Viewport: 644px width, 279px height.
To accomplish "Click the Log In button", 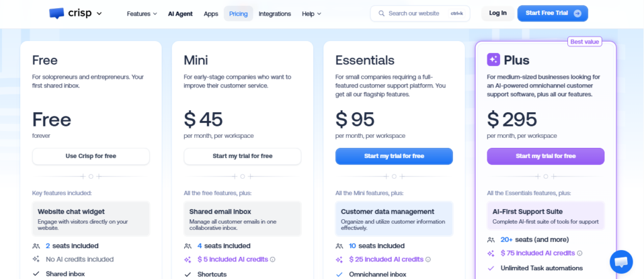I will [498, 13].
